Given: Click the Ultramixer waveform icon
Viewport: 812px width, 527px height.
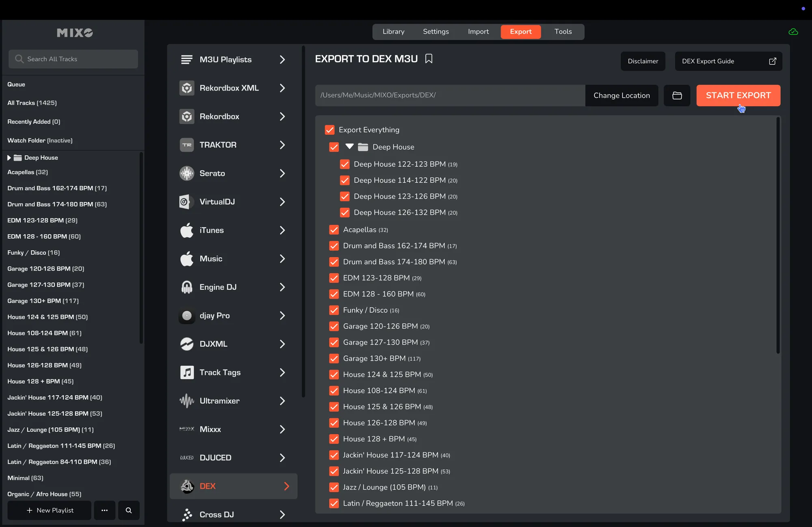Looking at the screenshot, I should [187, 401].
